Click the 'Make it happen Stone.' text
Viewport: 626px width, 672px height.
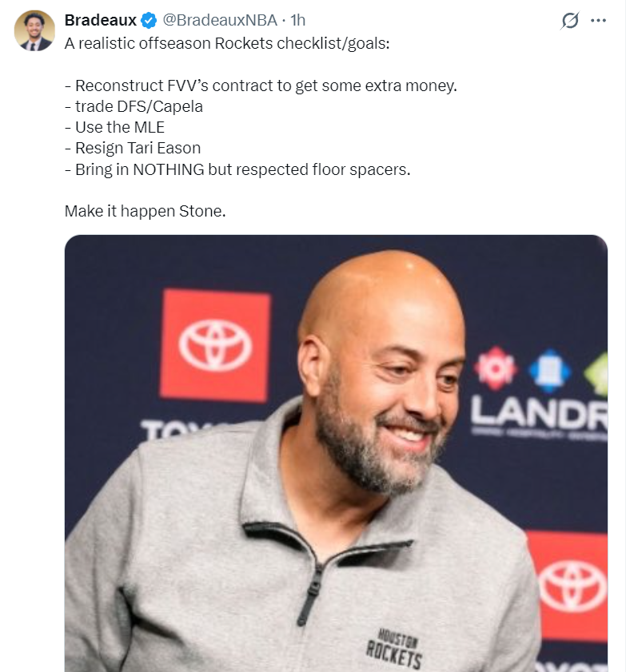point(146,211)
